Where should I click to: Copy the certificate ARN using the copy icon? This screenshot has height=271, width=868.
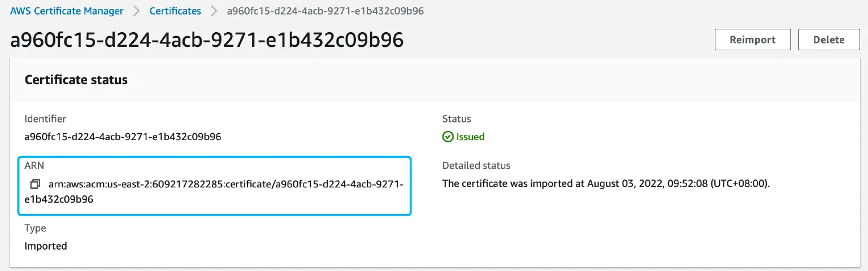[x=35, y=184]
